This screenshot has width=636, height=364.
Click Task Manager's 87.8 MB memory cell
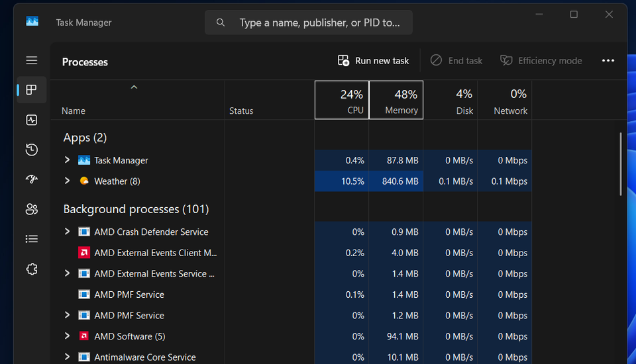pyautogui.click(x=396, y=160)
